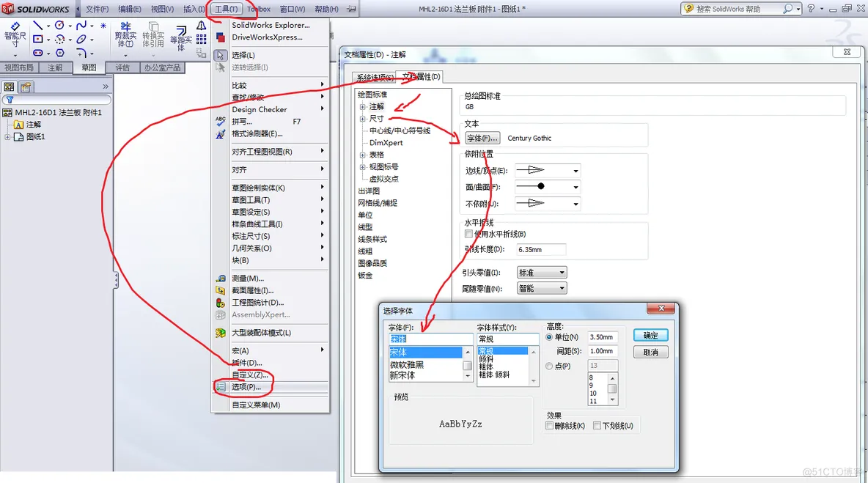This screenshot has height=483, width=868.
Task: Select the 点(P) height radio button
Action: point(549,366)
